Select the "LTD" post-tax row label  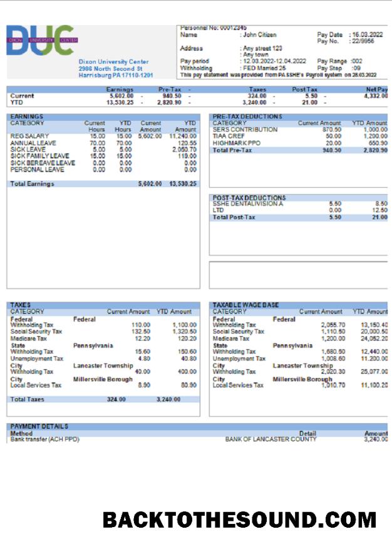click(x=218, y=210)
